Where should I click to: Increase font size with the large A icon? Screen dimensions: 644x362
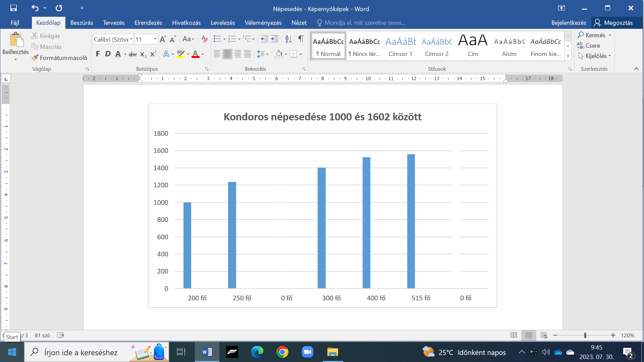click(x=163, y=39)
